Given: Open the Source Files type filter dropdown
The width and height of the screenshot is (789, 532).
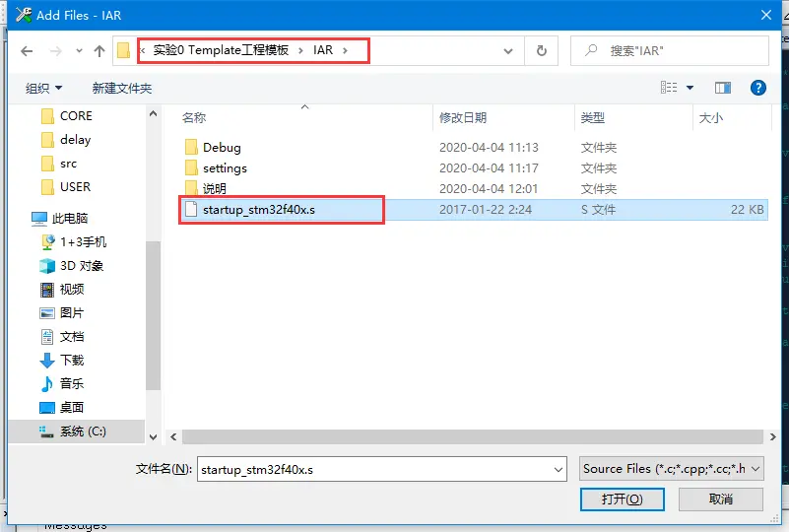Looking at the screenshot, I should 671,469.
